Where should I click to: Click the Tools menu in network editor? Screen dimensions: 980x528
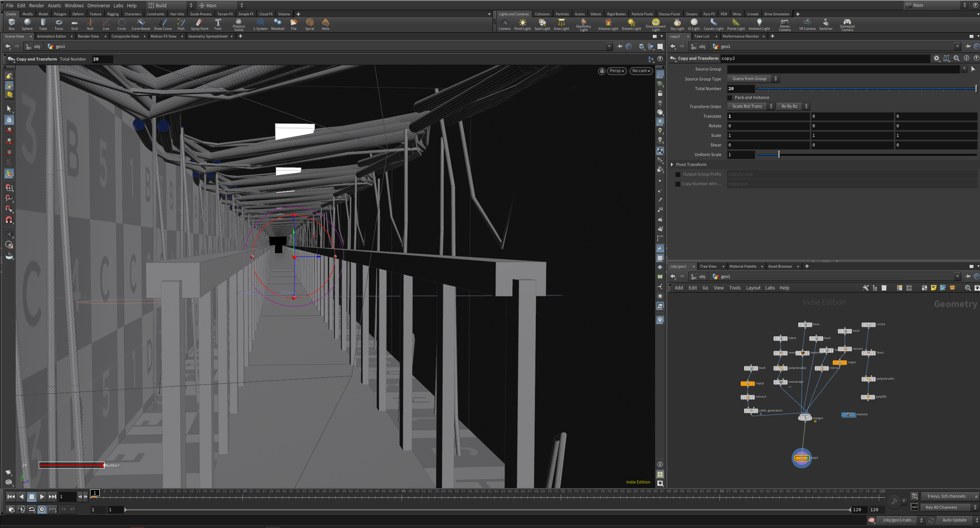[x=735, y=288]
